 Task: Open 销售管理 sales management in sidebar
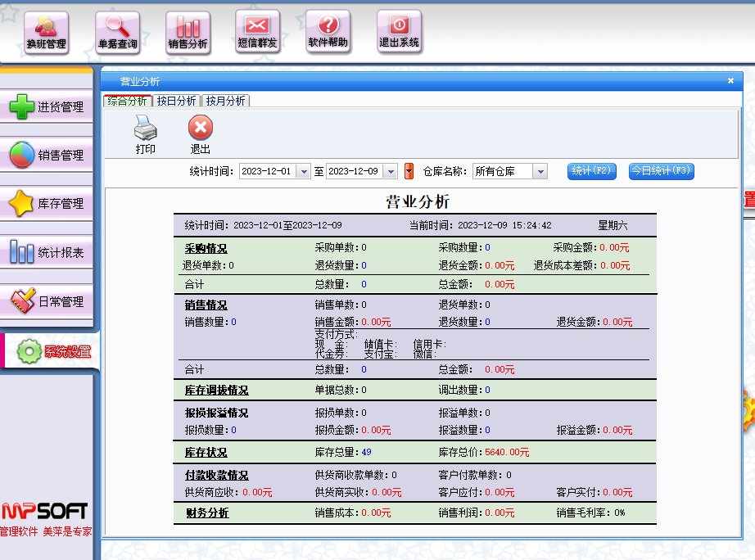[47, 155]
